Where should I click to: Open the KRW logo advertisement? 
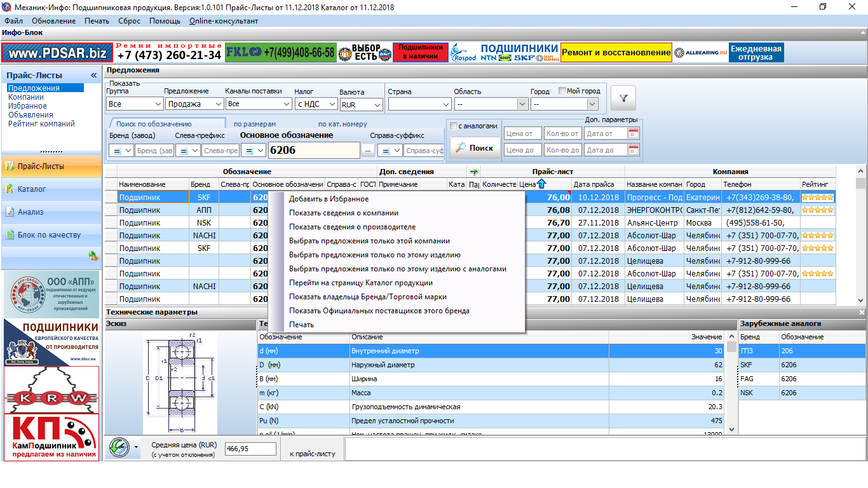[51, 390]
